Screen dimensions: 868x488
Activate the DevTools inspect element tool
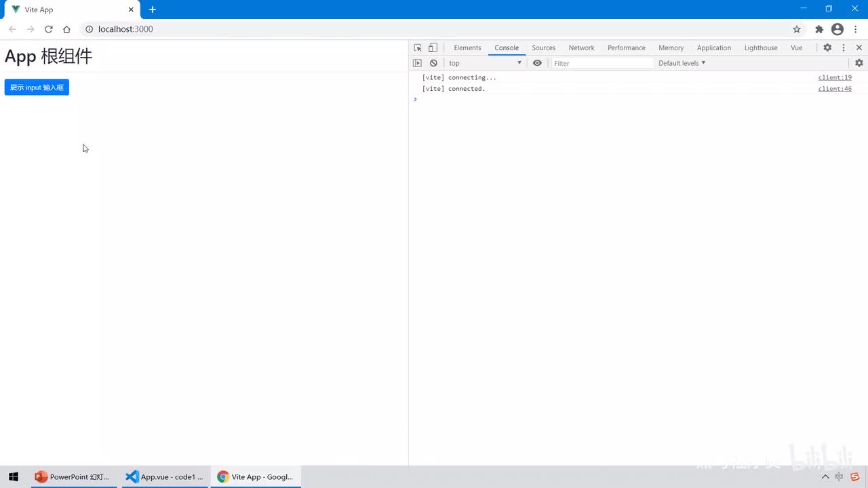(x=418, y=47)
